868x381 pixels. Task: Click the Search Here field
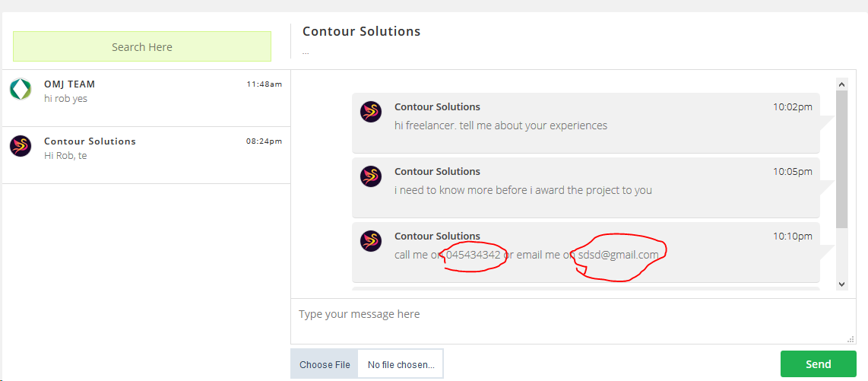pyautogui.click(x=142, y=46)
